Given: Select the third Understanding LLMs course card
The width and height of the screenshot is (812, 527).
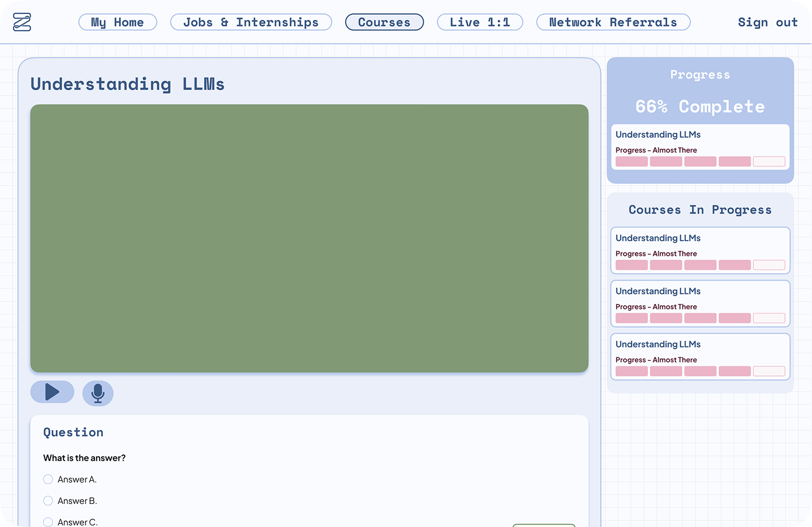Looking at the screenshot, I should click(x=700, y=357).
